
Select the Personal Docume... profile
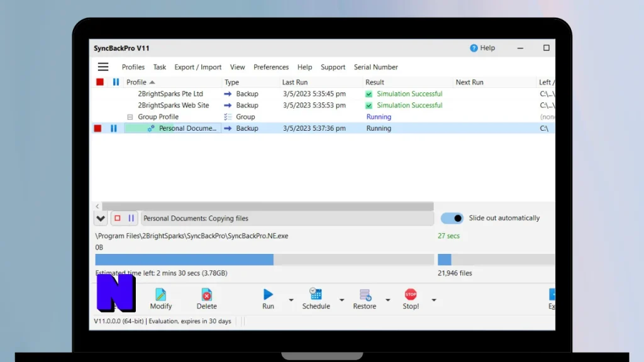coord(187,128)
